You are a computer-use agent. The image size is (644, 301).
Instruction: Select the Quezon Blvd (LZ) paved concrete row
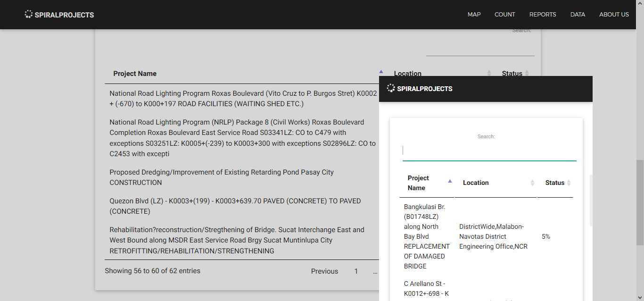click(x=242, y=206)
